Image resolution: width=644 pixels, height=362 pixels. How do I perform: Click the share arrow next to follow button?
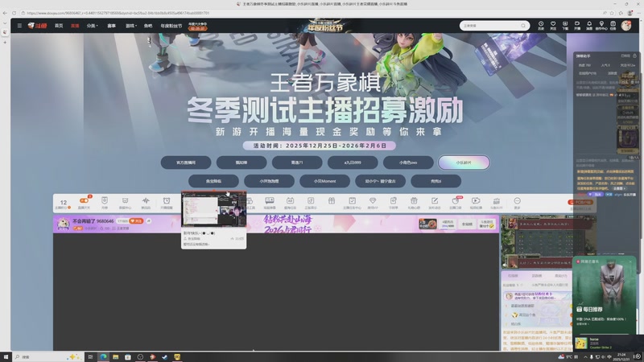coord(149,220)
